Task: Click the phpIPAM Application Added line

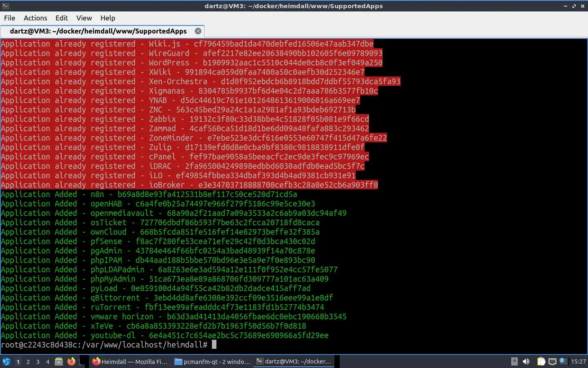Action: pyautogui.click(x=158, y=260)
